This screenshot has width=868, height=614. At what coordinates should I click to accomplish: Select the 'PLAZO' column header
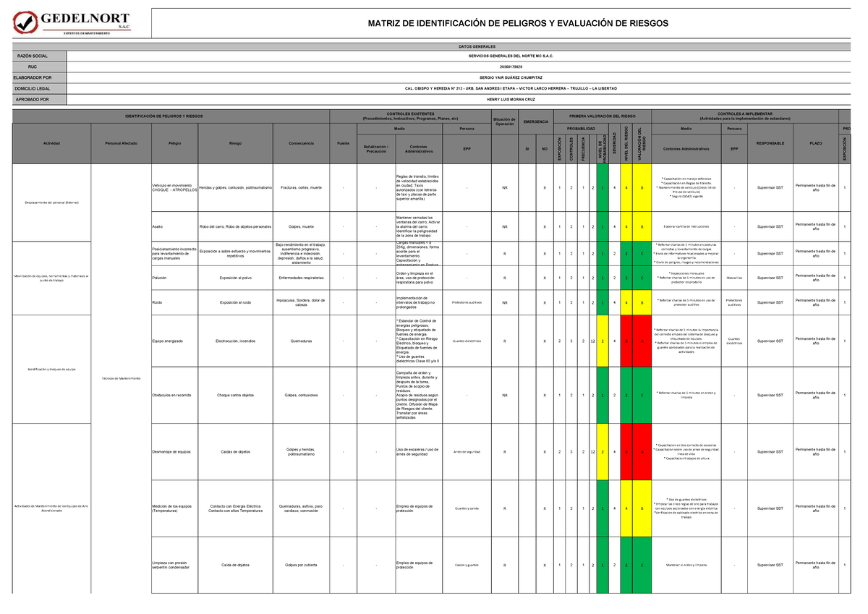(816, 143)
